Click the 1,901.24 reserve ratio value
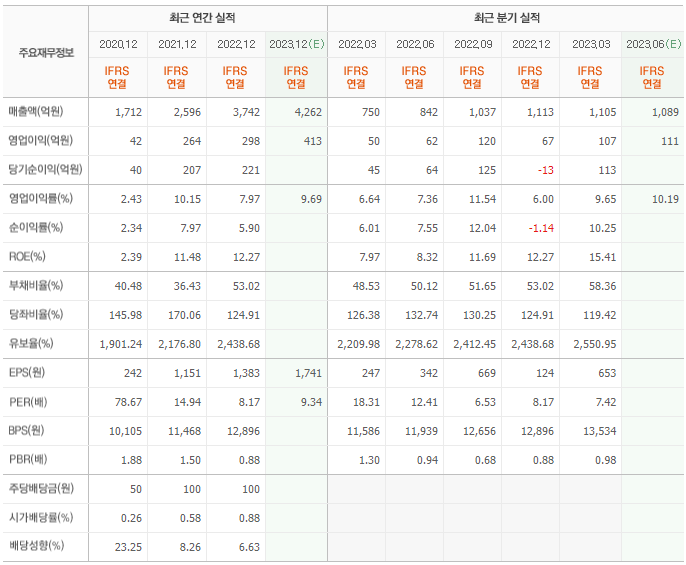 pyautogui.click(x=121, y=344)
